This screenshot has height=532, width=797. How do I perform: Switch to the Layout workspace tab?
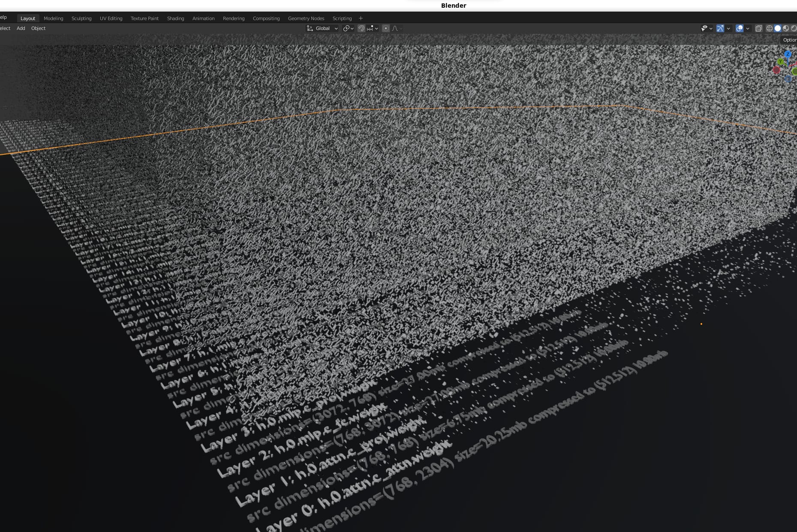tap(28, 18)
